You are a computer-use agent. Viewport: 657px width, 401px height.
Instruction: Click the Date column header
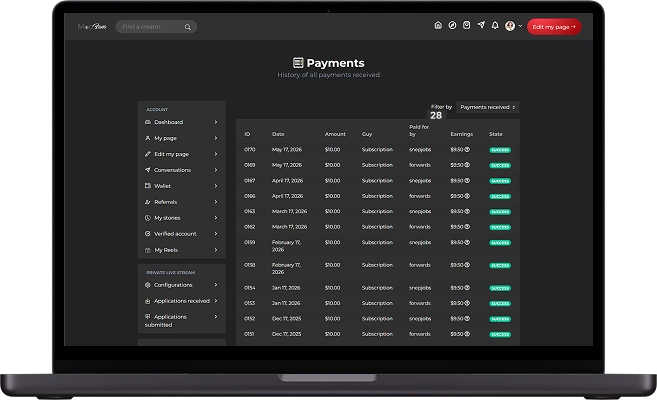tap(278, 134)
